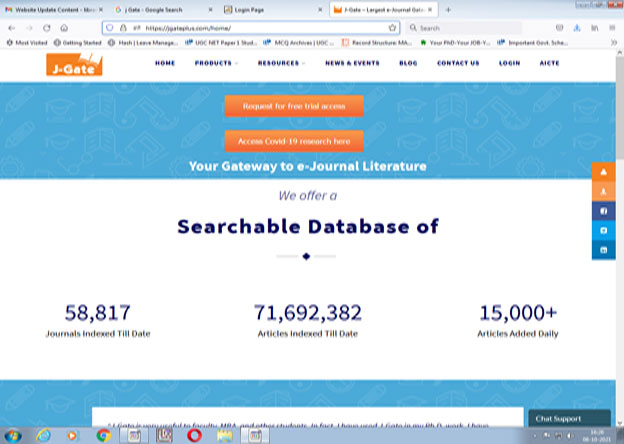Click Request for free trial access button
This screenshot has width=624, height=444.
click(294, 106)
